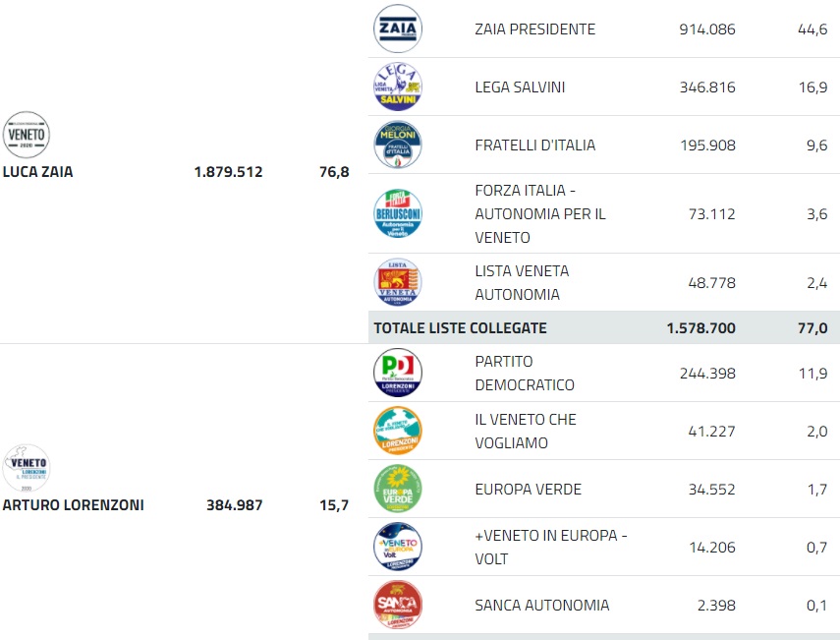Click Arturo Lorenzoni's coalition logo
This screenshot has height=640, width=840.
point(27,468)
